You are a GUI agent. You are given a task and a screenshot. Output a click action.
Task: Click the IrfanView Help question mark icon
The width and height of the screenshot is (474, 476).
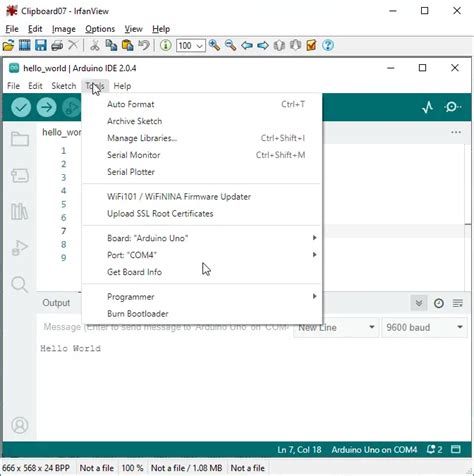(328, 45)
